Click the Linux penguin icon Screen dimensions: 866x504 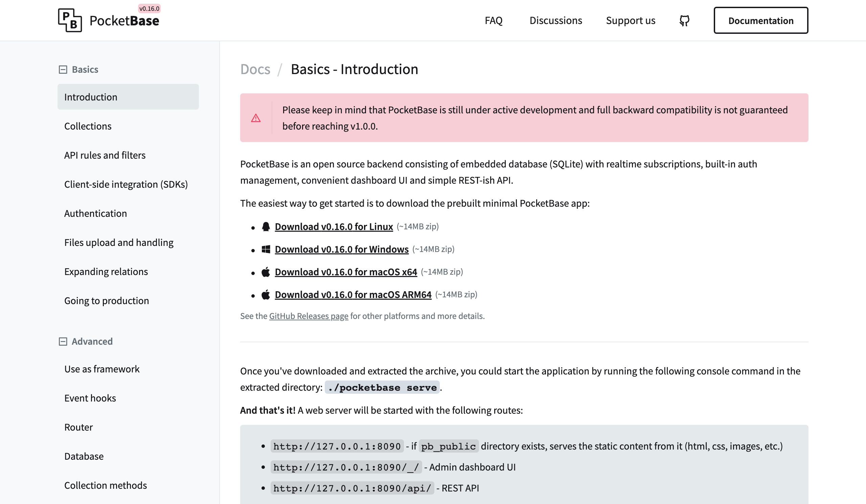(266, 227)
